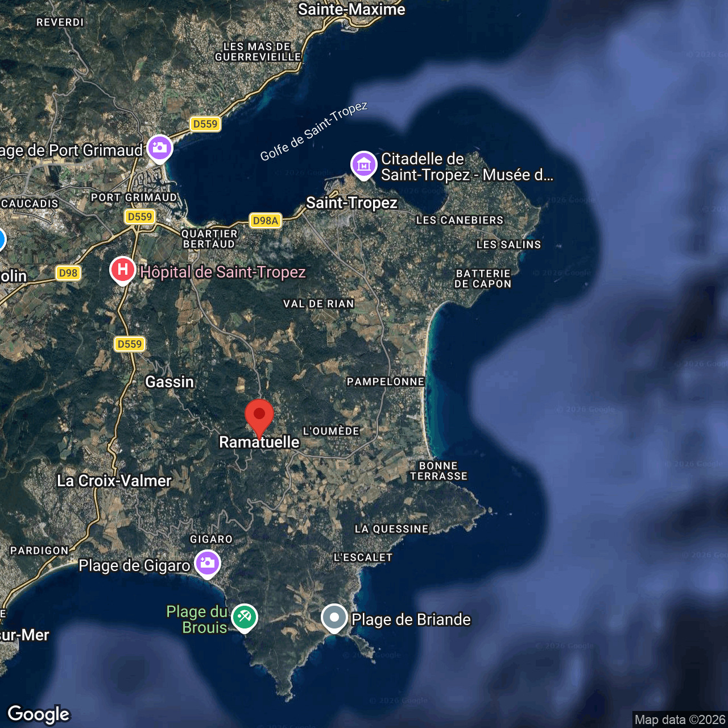Viewport: 728px width, 728px height.
Task: Click the D98A road shield
Action: tap(266, 221)
